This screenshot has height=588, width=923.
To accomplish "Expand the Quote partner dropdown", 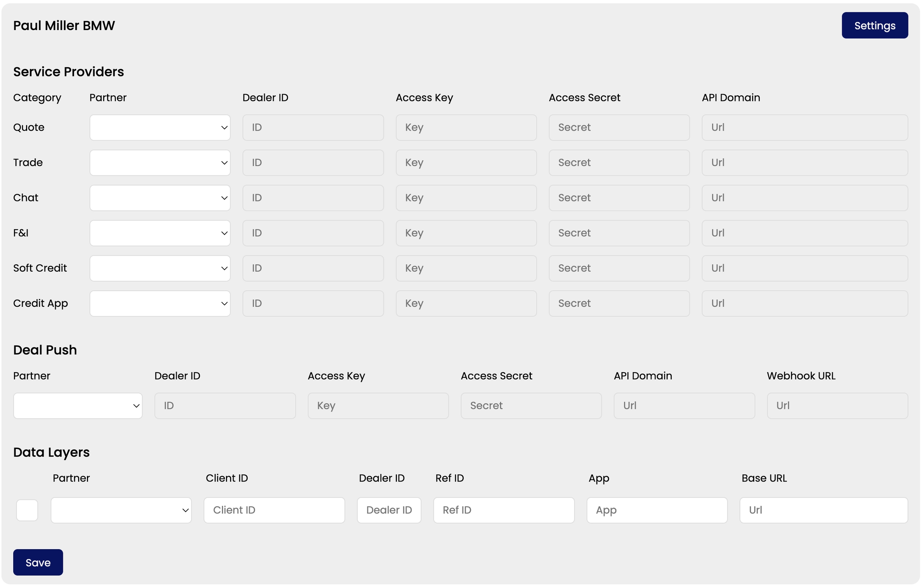I will [160, 127].
